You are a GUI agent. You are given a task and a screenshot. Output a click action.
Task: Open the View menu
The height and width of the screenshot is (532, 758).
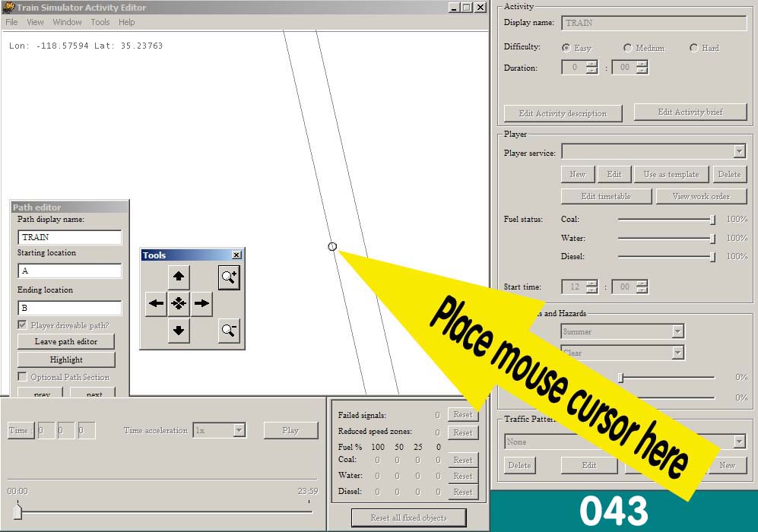click(x=35, y=22)
